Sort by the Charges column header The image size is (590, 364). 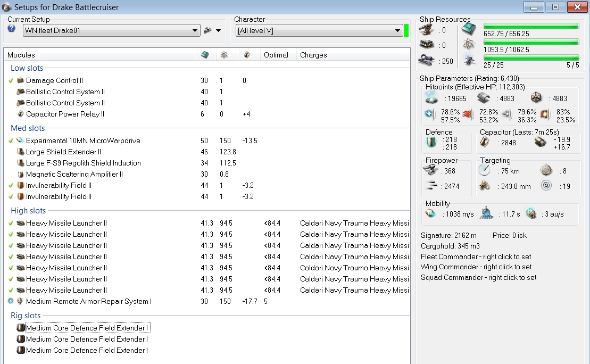point(313,55)
